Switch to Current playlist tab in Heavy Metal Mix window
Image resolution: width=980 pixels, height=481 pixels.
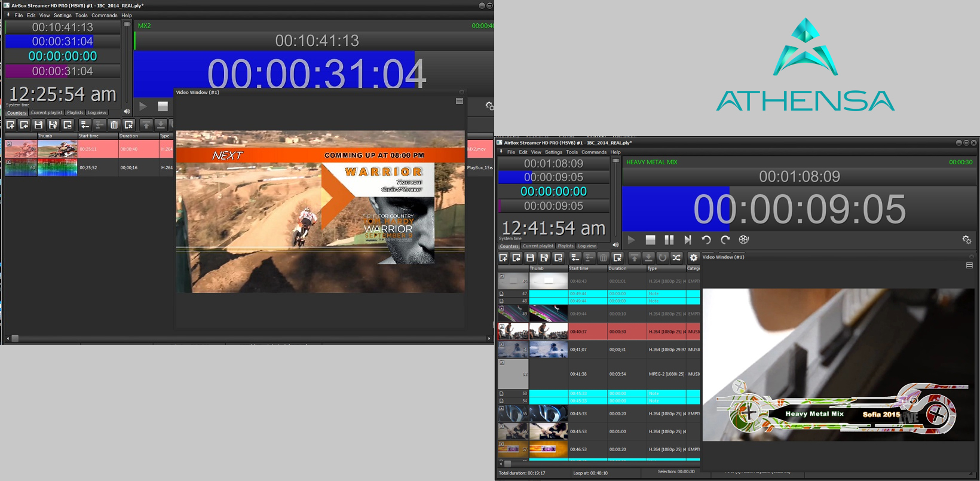click(538, 246)
